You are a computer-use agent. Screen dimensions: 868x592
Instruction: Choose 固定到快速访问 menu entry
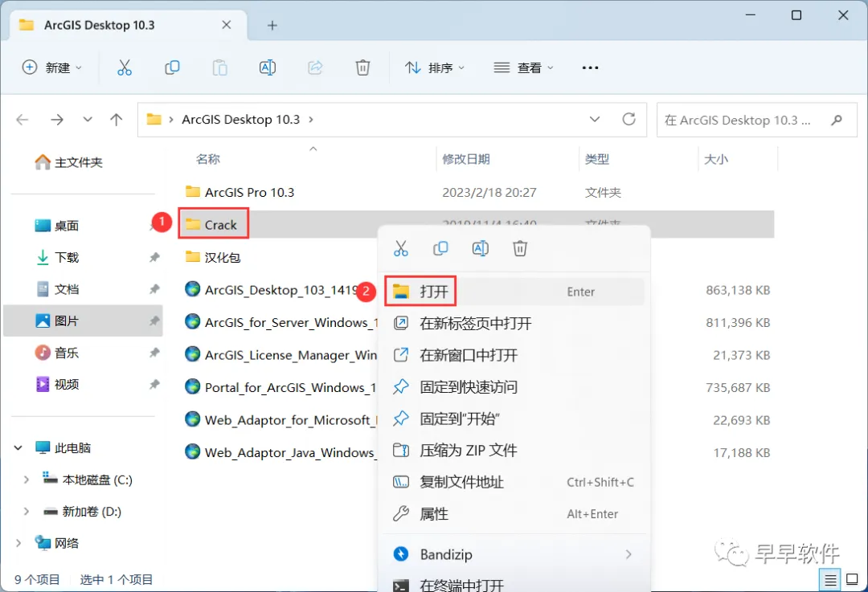tap(514, 386)
